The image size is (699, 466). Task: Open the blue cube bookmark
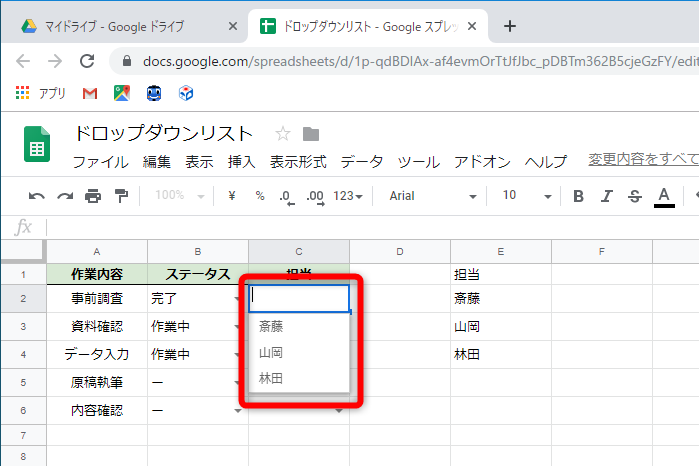click(186, 93)
